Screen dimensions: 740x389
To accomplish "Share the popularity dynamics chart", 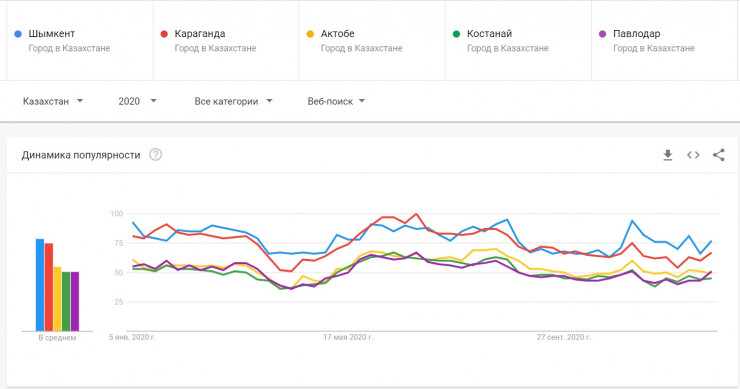I will coord(718,155).
